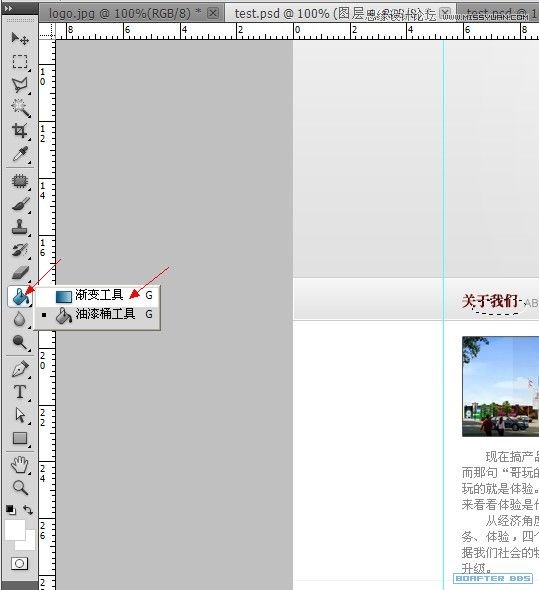
Task: Close the logo.jpg tab
Action: (213, 13)
